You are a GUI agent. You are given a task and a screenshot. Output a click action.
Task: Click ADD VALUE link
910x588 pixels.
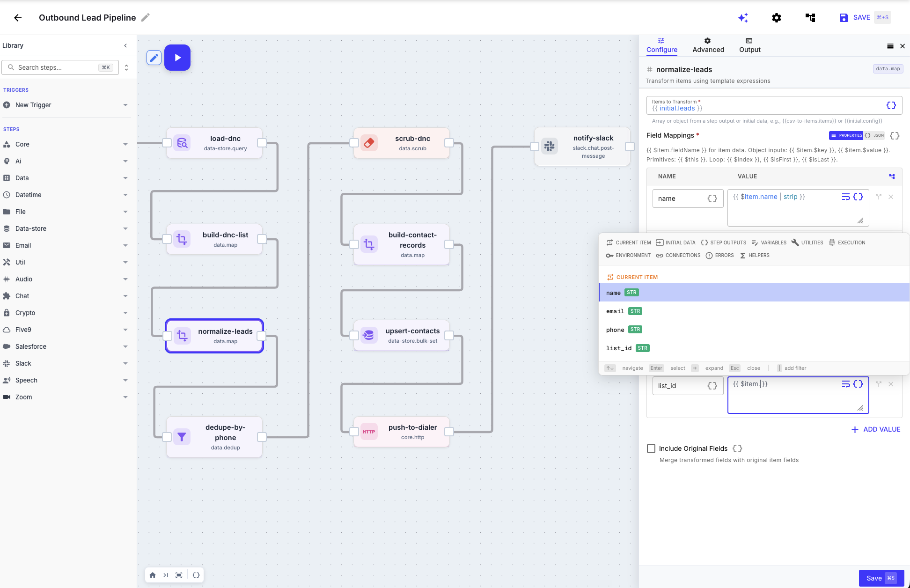click(875, 429)
